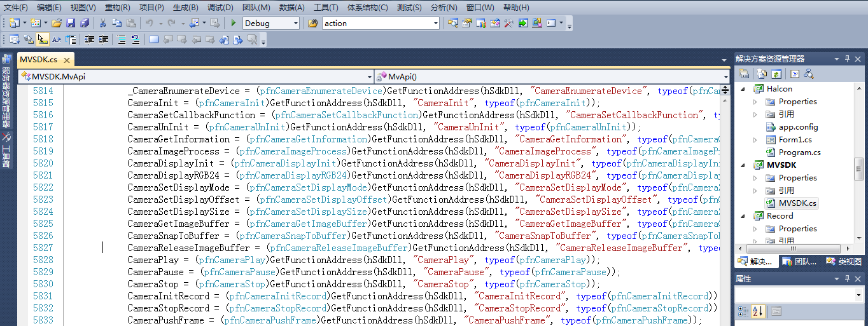This screenshot has height=326, width=868.
Task: Toggle a bookmark on the current line
Action: tap(153, 39)
